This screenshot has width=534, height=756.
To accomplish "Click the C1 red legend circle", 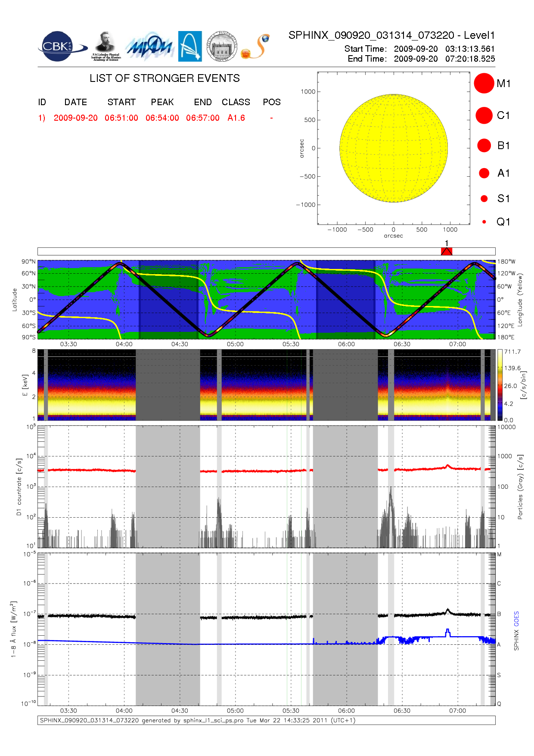I will click(484, 116).
